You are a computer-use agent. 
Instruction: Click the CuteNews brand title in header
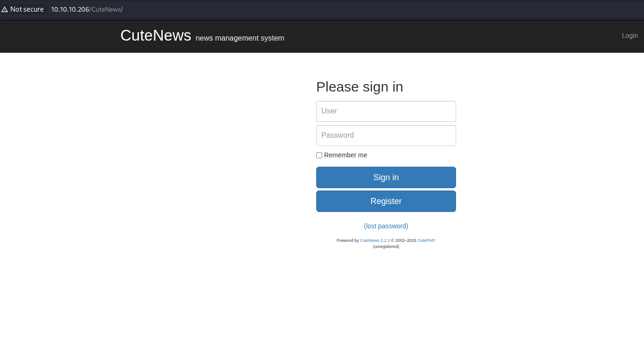(x=155, y=35)
